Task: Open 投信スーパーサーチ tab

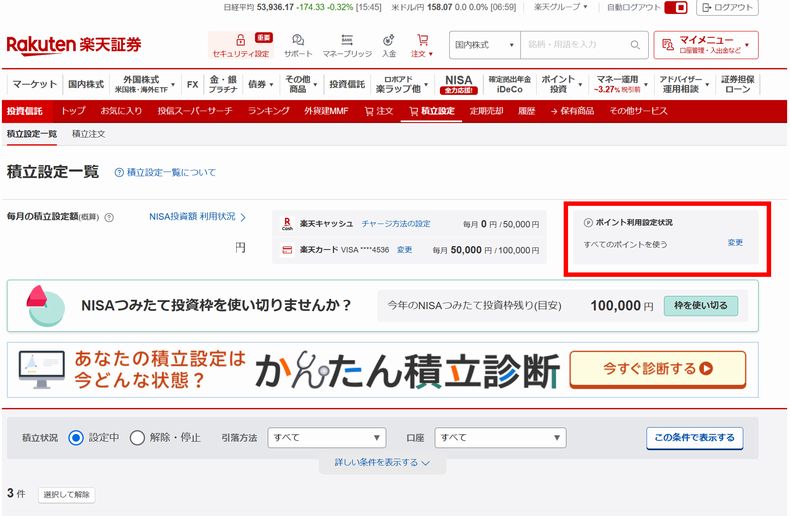Action: pos(194,111)
